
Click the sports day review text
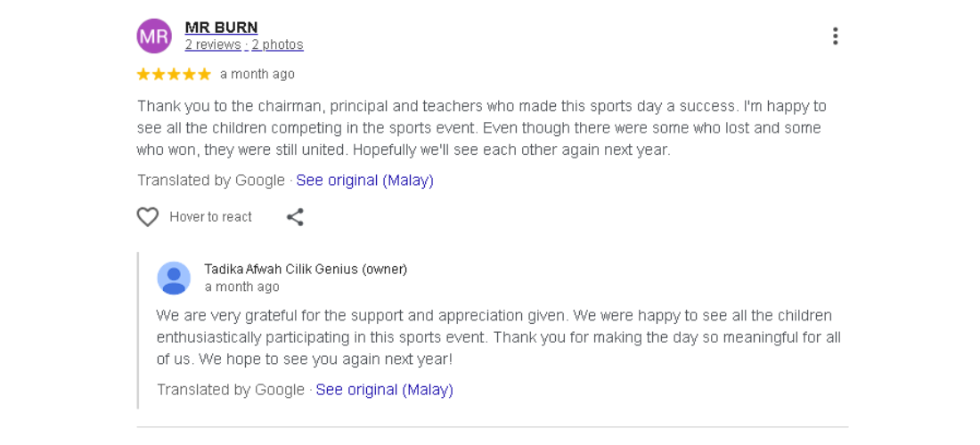(x=481, y=127)
